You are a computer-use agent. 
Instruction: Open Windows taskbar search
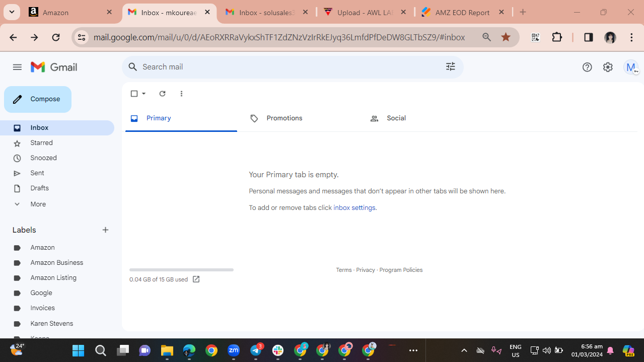coord(101,350)
